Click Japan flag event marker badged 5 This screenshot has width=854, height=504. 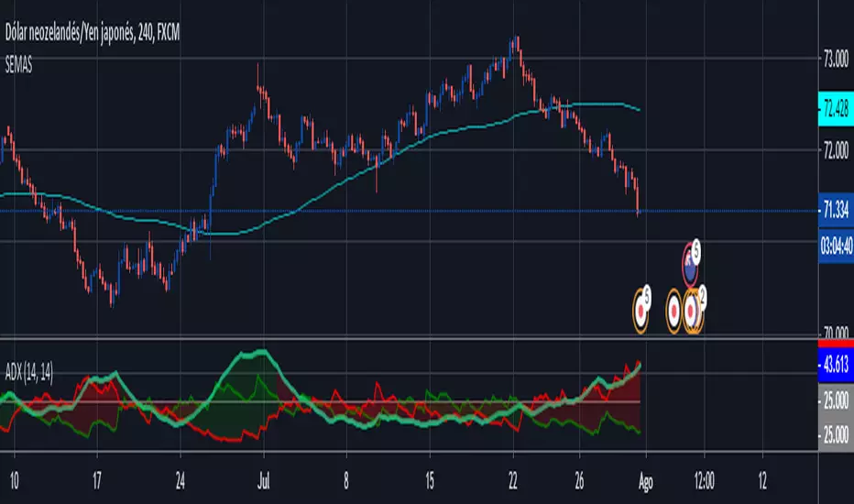[641, 311]
